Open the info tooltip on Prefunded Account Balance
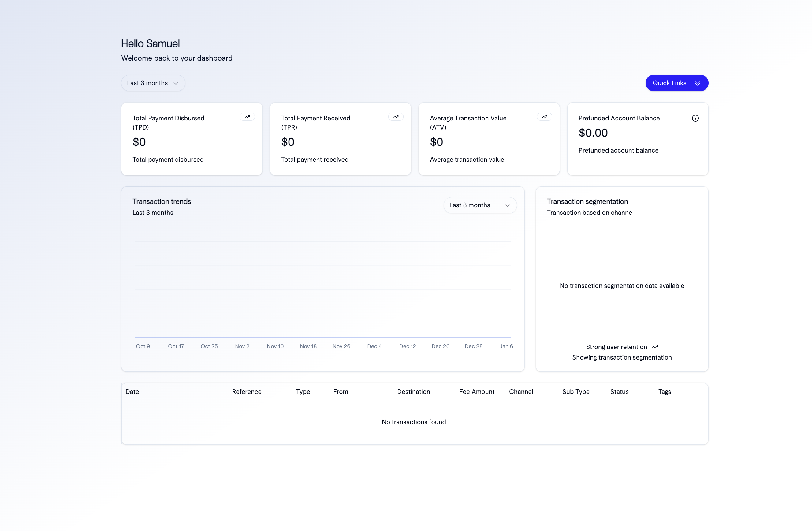812x531 pixels. (696, 118)
